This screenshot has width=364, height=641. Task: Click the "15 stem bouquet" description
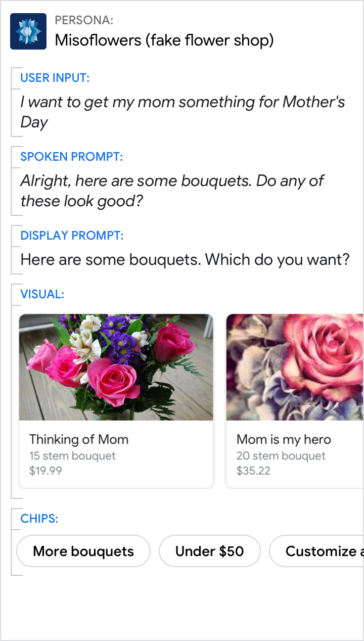(72, 455)
